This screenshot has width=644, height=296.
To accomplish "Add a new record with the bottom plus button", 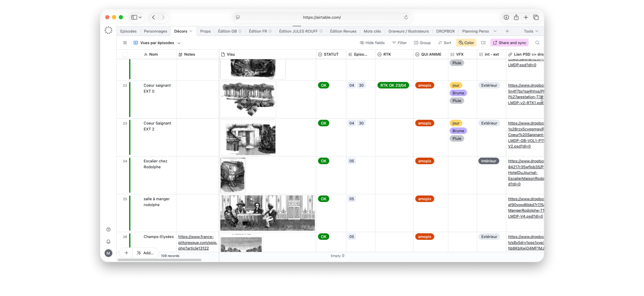I will point(126,253).
